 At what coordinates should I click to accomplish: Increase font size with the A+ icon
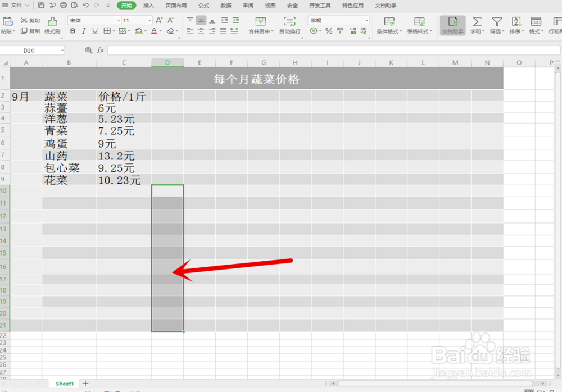coord(159,20)
